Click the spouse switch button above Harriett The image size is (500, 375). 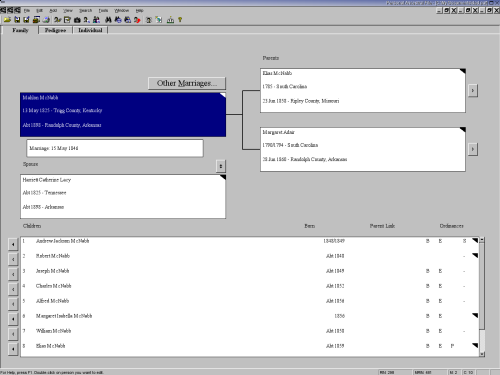pyautogui.click(x=221, y=166)
